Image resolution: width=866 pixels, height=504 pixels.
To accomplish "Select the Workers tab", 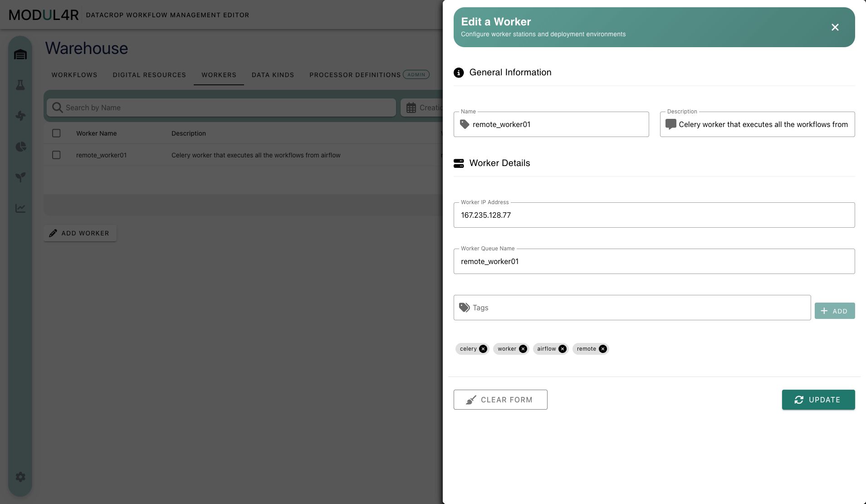I will [219, 75].
